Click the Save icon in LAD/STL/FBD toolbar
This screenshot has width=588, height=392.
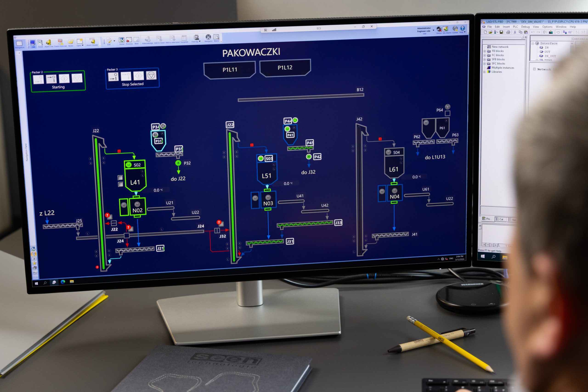point(501,32)
